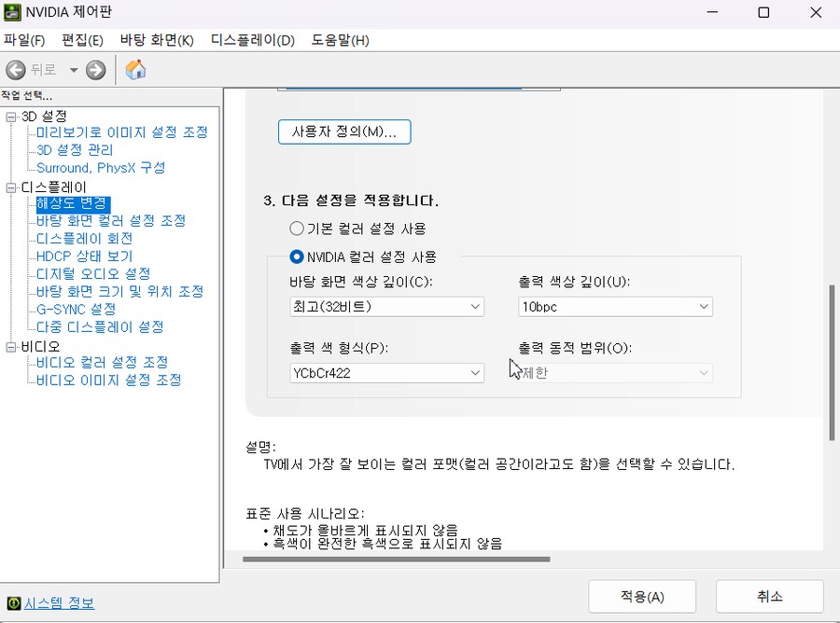Click the 적용(A) button
The width and height of the screenshot is (840, 623).
click(x=641, y=596)
